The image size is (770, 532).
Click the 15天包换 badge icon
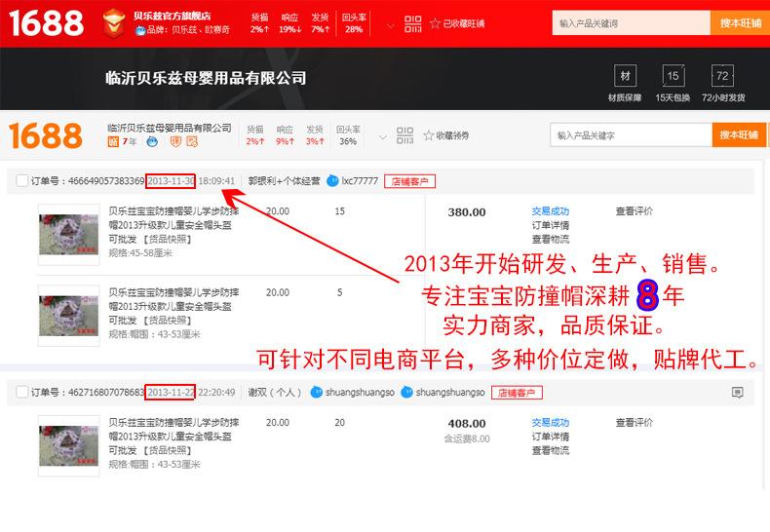(673, 76)
